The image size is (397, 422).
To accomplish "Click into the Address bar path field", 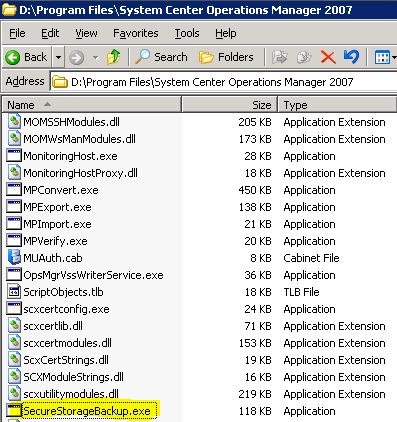I will click(223, 82).
